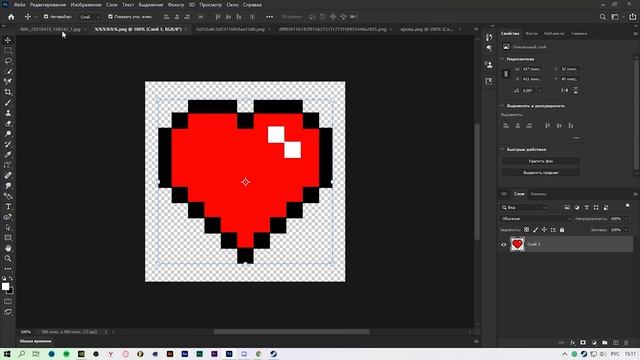The image size is (640, 360).
Task: Open the Обычные blend mode dropdown
Action: 536,219
